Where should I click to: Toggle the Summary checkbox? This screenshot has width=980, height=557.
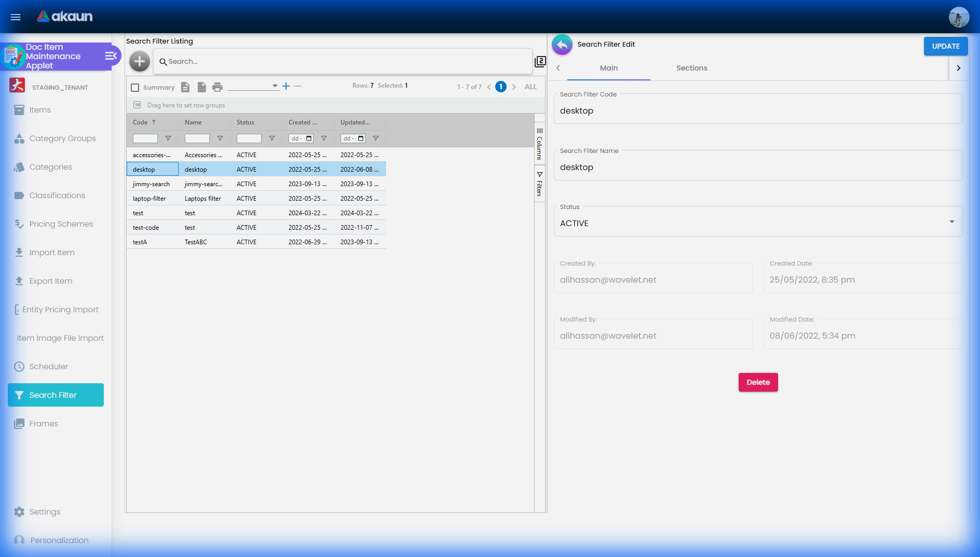click(x=135, y=88)
